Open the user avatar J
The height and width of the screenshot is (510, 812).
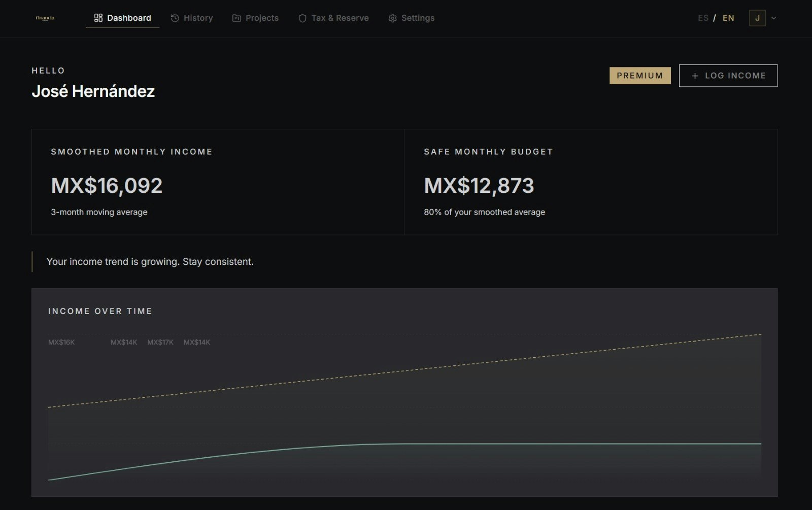pyautogui.click(x=757, y=18)
